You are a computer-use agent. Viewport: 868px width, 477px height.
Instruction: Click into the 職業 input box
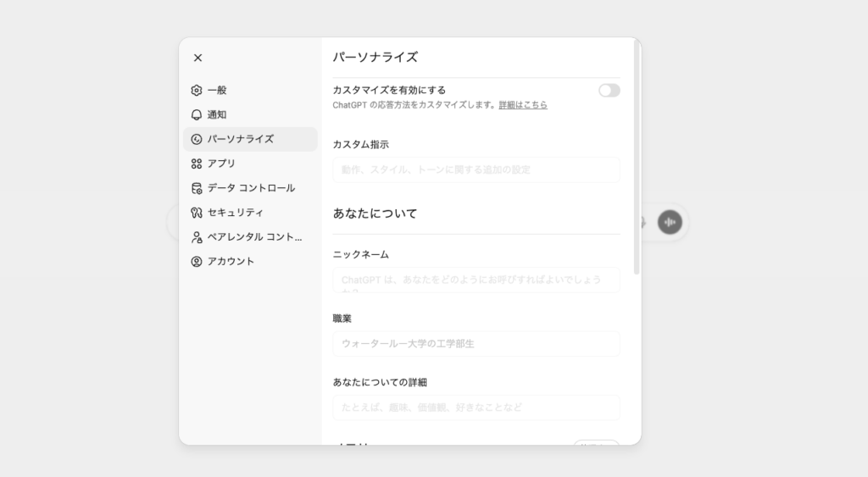coord(476,344)
